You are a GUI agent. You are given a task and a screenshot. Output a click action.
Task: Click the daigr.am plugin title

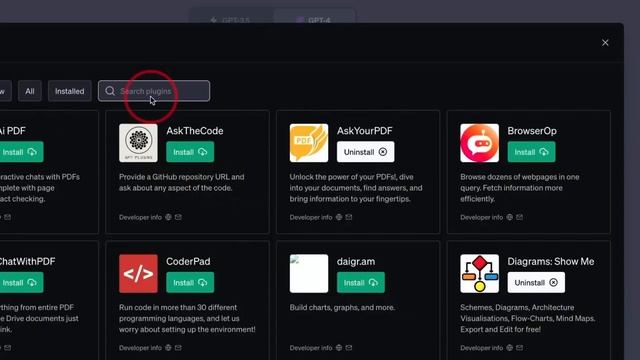(356, 261)
